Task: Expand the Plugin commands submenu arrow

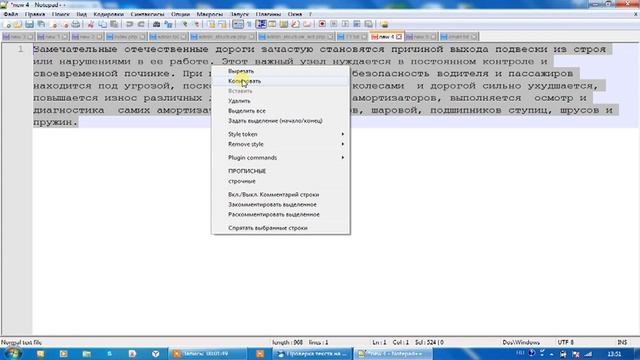Action: pos(342,158)
